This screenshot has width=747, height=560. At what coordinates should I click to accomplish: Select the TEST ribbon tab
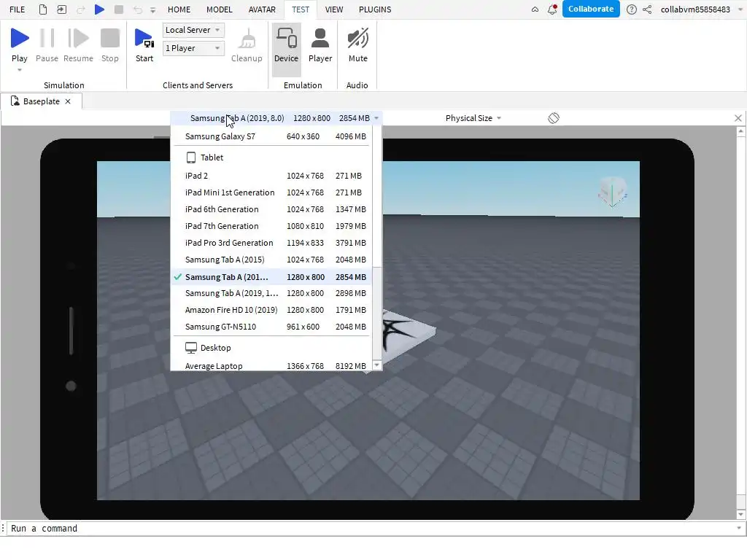[301, 9]
